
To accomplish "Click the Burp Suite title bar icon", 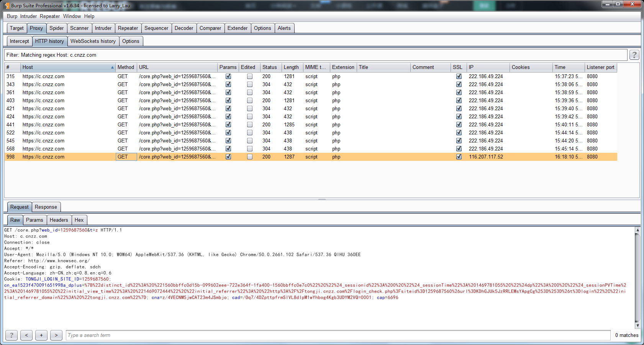I will (x=7, y=5).
